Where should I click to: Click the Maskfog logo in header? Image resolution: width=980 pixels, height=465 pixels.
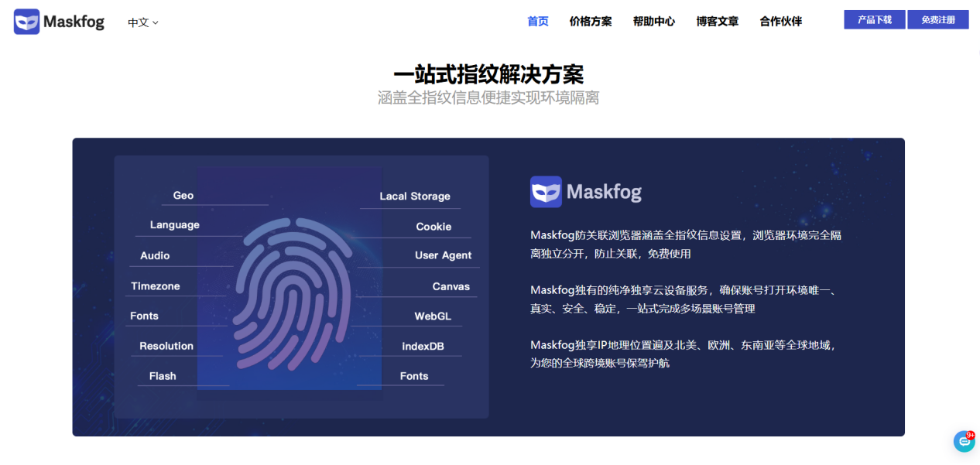coord(59,22)
